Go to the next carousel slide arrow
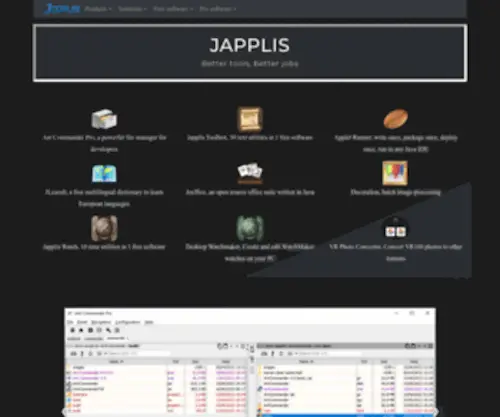This screenshot has height=417, width=500. click(435, 412)
